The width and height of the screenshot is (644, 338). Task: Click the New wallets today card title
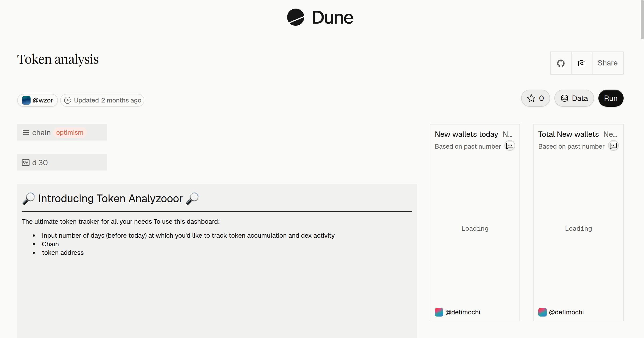point(466,134)
